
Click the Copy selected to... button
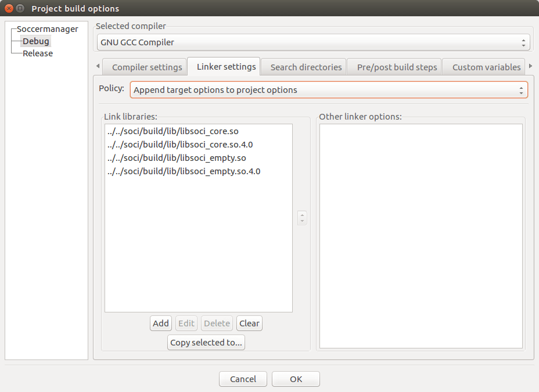point(206,343)
